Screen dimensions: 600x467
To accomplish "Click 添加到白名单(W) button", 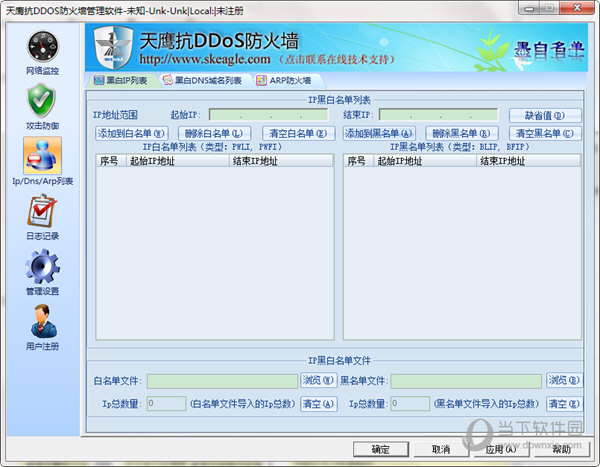I will [131, 133].
